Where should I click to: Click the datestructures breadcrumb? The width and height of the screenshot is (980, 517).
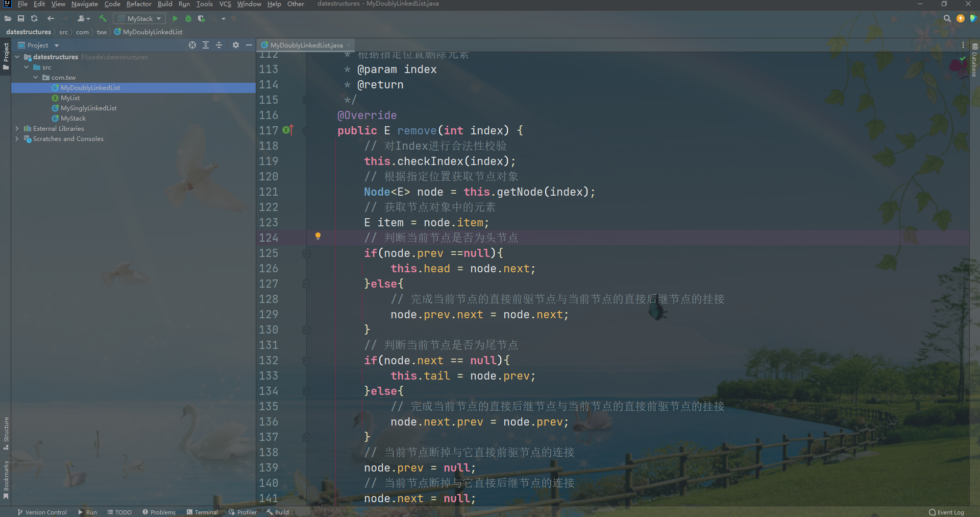(29, 32)
